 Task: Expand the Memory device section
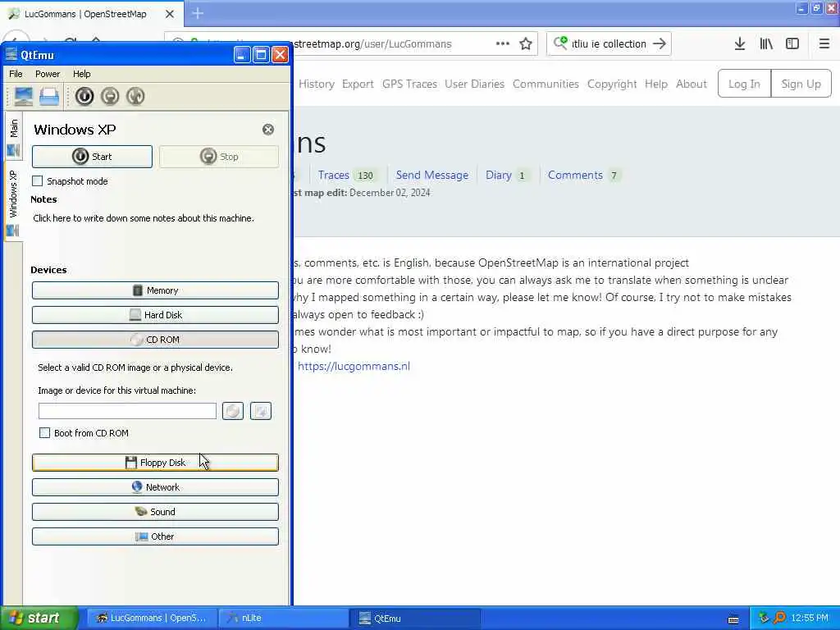[155, 290]
